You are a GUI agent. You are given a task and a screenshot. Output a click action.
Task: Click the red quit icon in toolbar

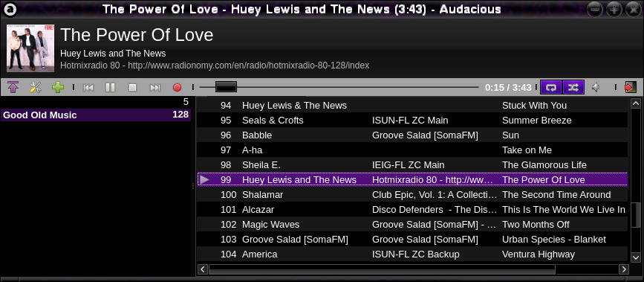click(x=630, y=87)
